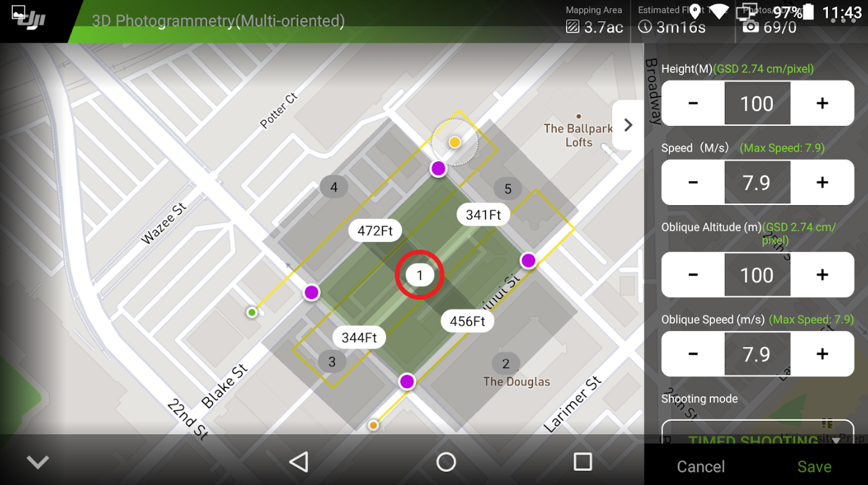This screenshot has width=868, height=485.
Task: Tap the Speed value field 7.9
Action: pyautogui.click(x=757, y=182)
